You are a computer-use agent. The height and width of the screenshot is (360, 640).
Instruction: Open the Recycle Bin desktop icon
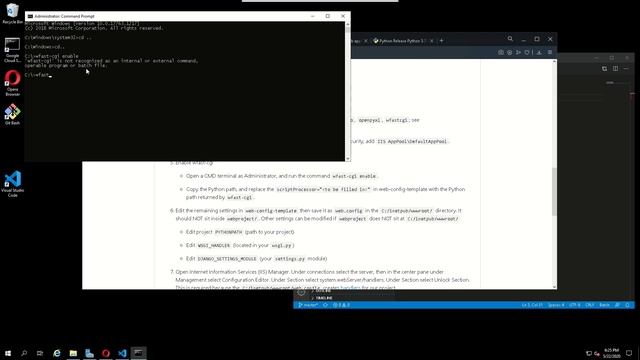point(12,13)
